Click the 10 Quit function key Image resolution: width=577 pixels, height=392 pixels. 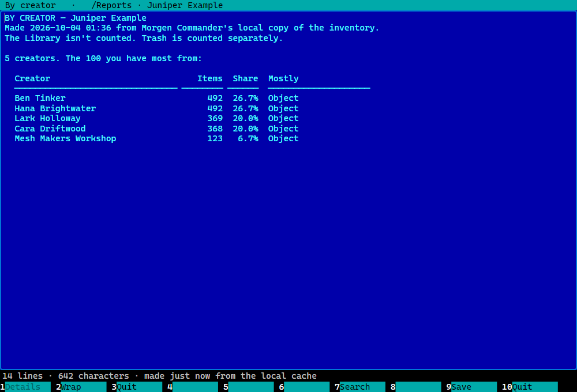[x=530, y=387]
